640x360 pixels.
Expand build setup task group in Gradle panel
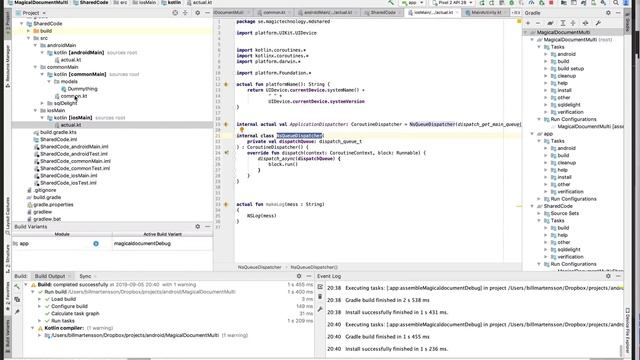tap(546, 69)
